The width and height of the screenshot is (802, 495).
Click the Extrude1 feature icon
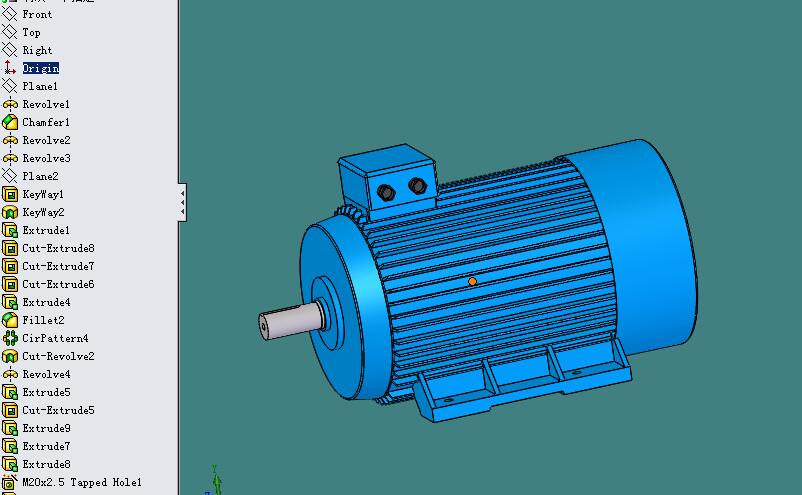[10, 230]
